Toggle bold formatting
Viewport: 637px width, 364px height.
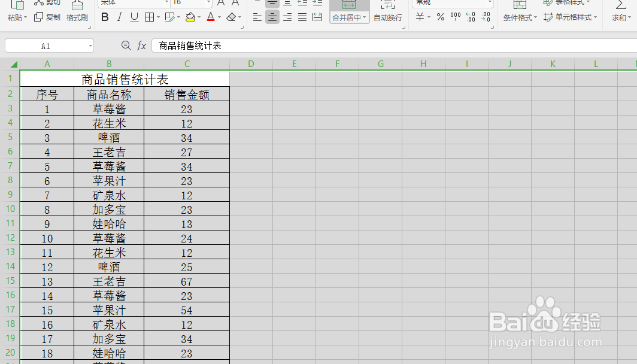pyautogui.click(x=105, y=17)
